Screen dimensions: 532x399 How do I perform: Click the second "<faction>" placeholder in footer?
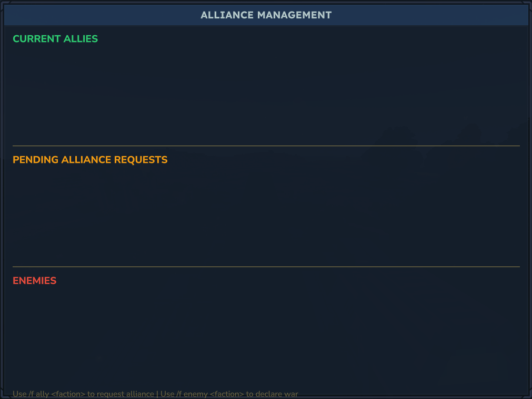[x=227, y=394]
